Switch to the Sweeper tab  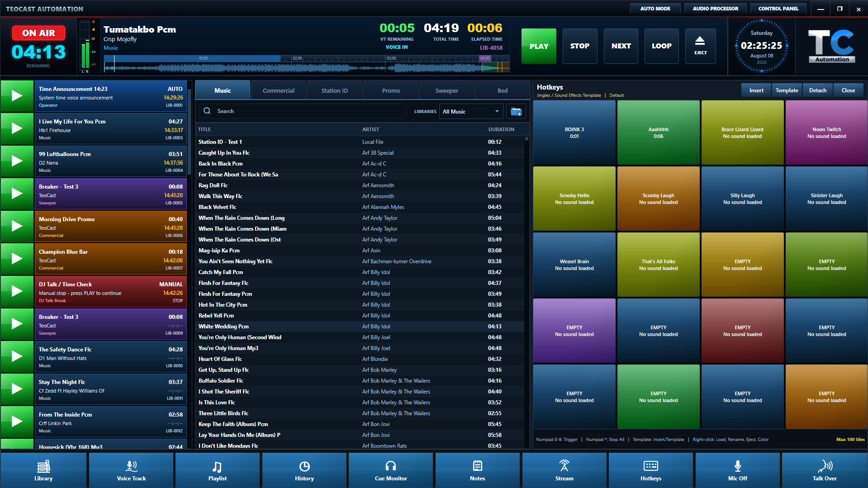(447, 90)
